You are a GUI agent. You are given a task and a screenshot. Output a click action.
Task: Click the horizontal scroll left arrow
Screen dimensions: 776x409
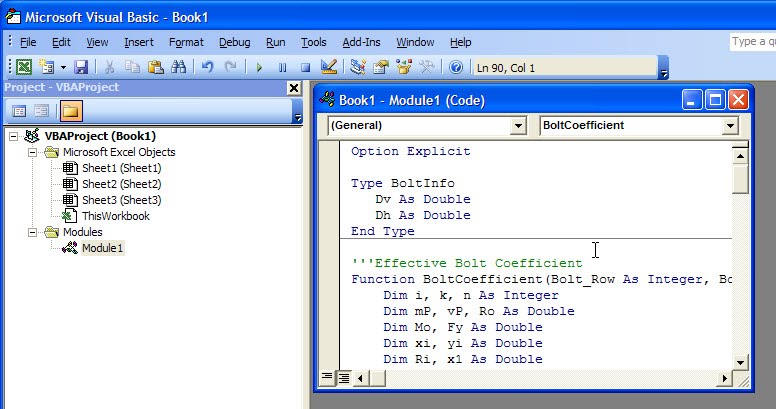tap(360, 379)
